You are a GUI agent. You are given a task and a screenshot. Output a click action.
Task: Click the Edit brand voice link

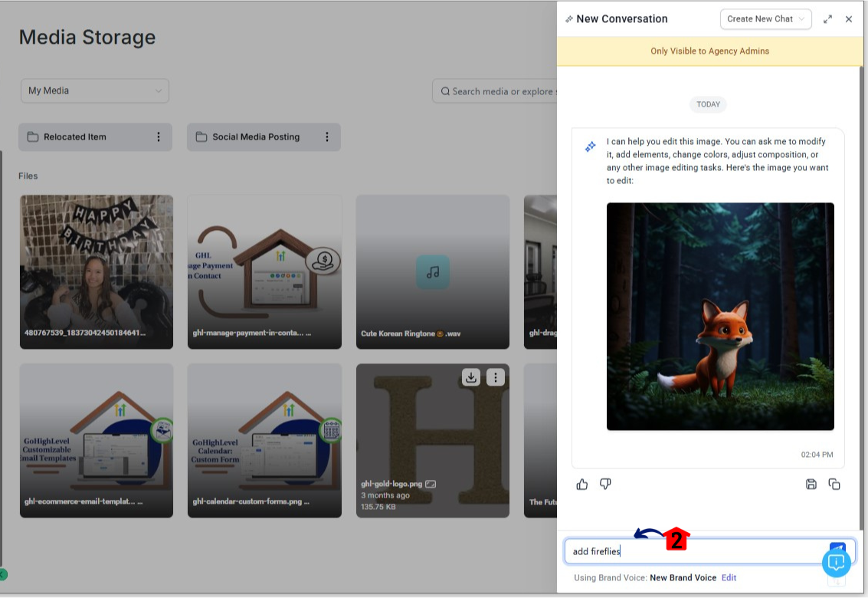[729, 577]
